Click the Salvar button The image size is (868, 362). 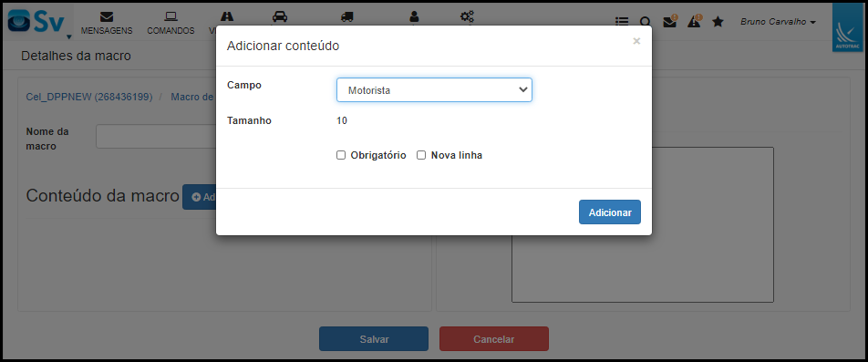click(x=374, y=339)
